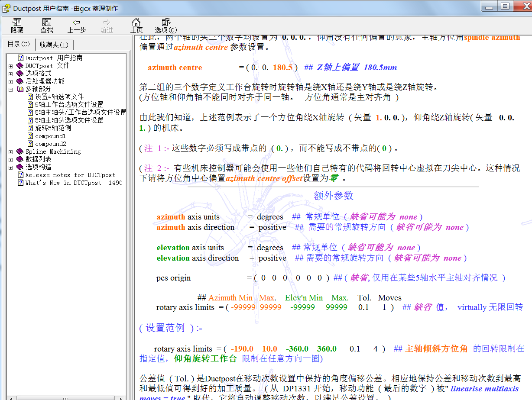
Task: Click the Find (查找) toolbar icon
Action: pyautogui.click(x=47, y=26)
